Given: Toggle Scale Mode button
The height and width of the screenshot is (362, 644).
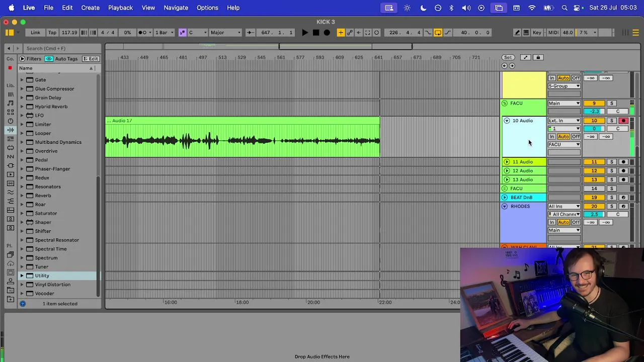Looking at the screenshot, I should (x=182, y=33).
